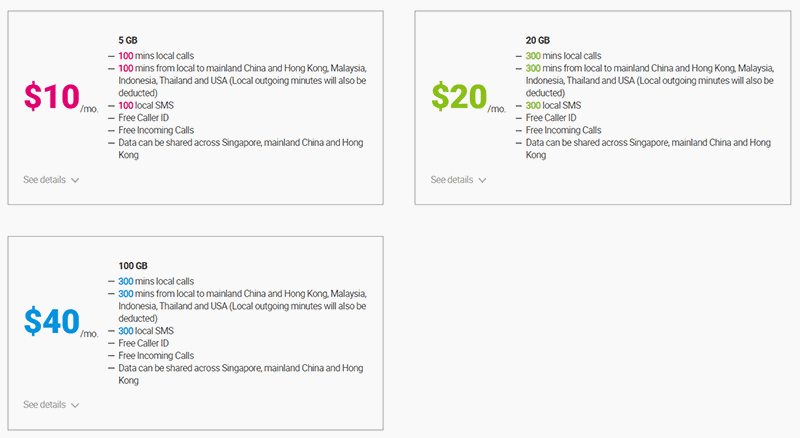The image size is (800, 438).
Task: Open the See details link on the $10 plan
Action: (44, 180)
